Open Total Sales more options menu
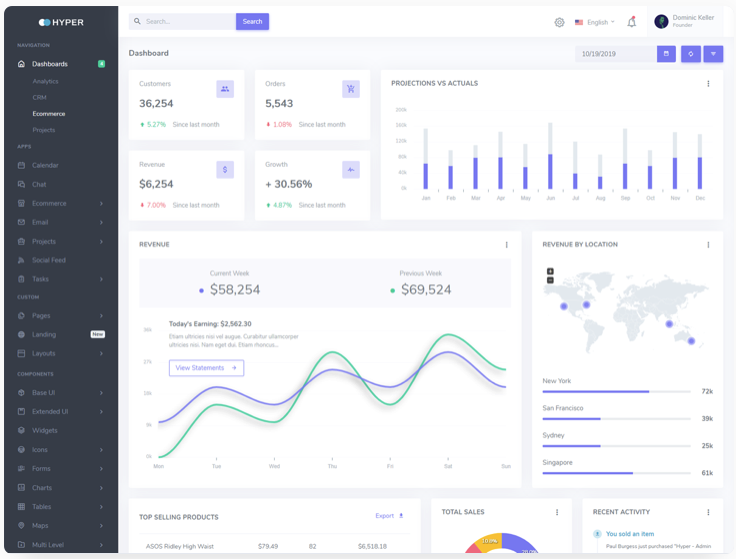This screenshot has height=559, width=736. click(557, 512)
